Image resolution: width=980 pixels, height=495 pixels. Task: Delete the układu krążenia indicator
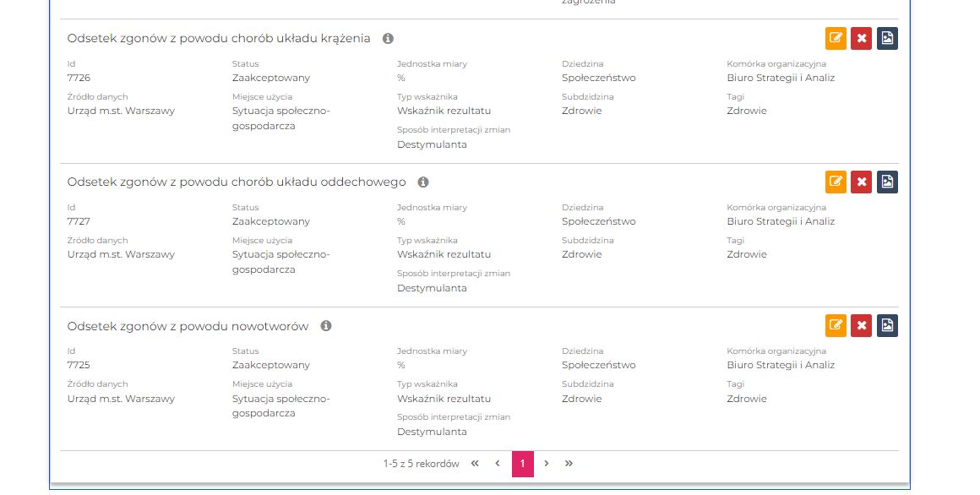click(x=861, y=38)
